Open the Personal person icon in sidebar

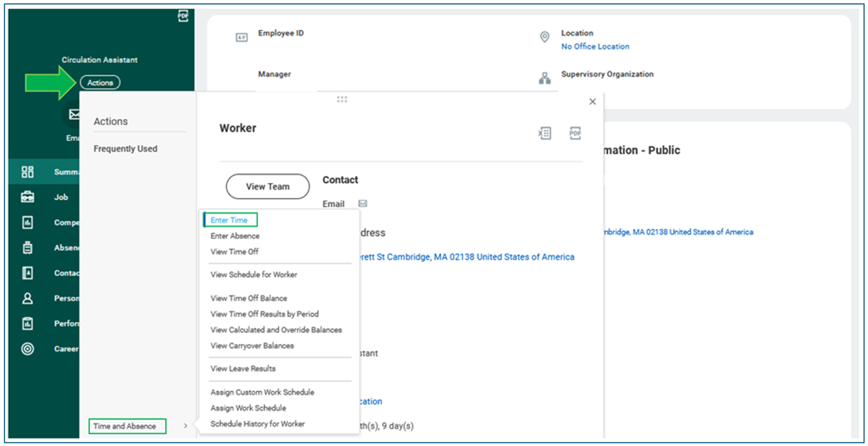click(x=28, y=298)
